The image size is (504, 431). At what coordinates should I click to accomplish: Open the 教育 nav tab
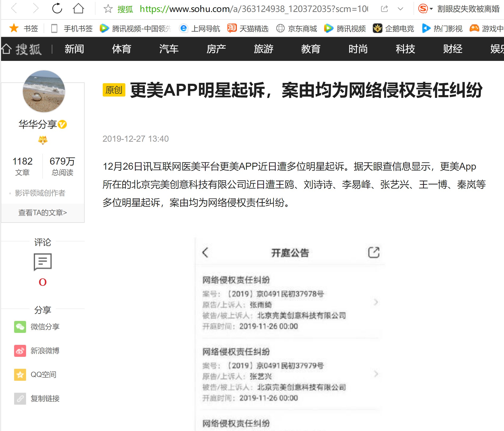[311, 49]
